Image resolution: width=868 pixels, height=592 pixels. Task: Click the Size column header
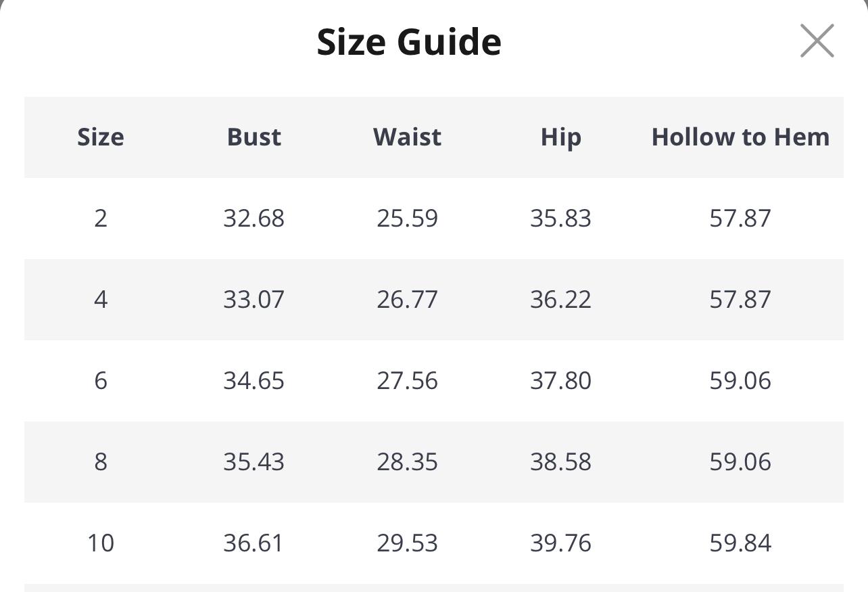point(101,137)
